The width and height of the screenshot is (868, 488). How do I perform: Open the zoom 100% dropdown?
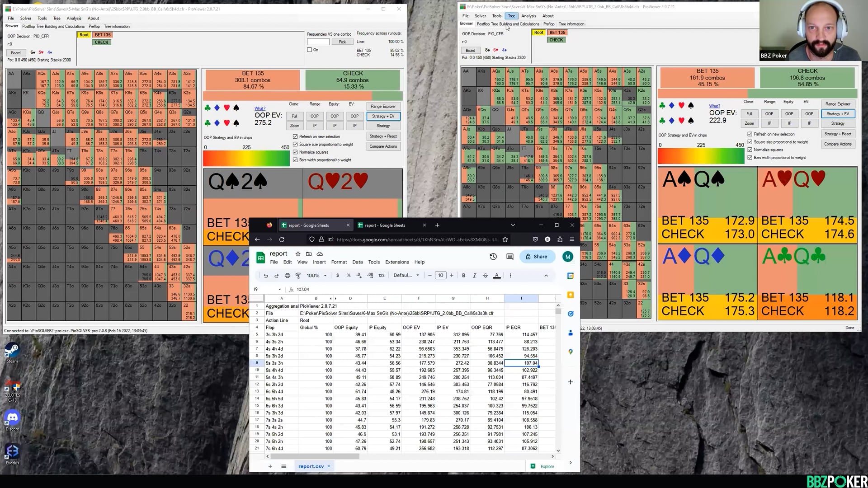pyautogui.click(x=316, y=276)
